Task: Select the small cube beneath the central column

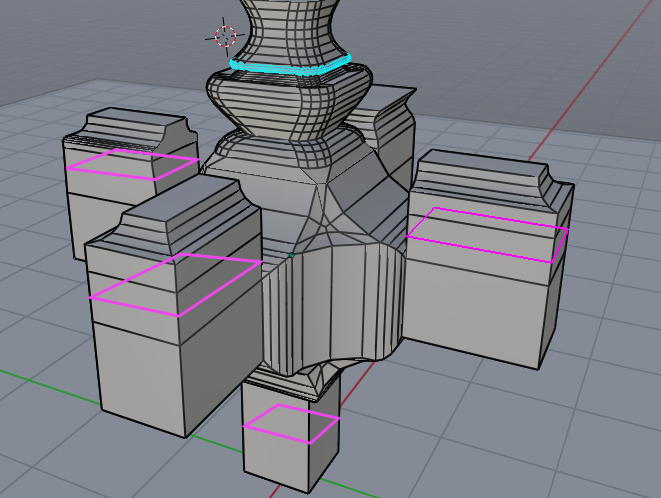Action: [x=291, y=434]
